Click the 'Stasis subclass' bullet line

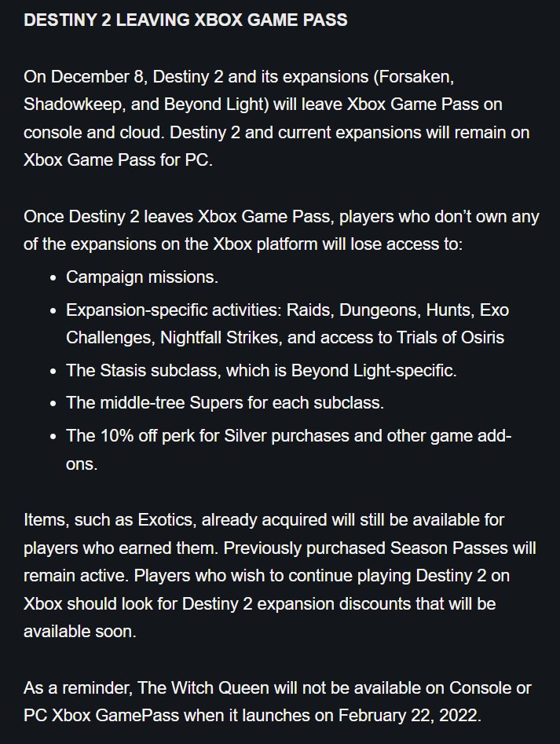pyautogui.click(x=262, y=370)
